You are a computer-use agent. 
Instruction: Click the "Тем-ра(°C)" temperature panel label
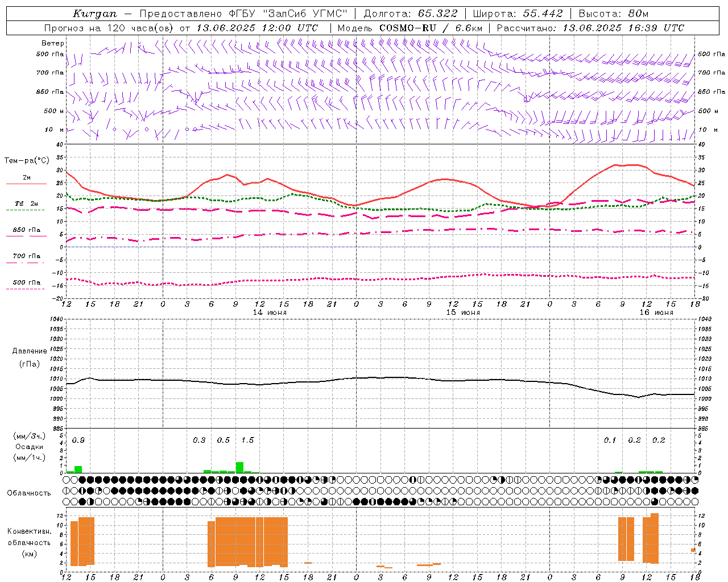[27, 161]
